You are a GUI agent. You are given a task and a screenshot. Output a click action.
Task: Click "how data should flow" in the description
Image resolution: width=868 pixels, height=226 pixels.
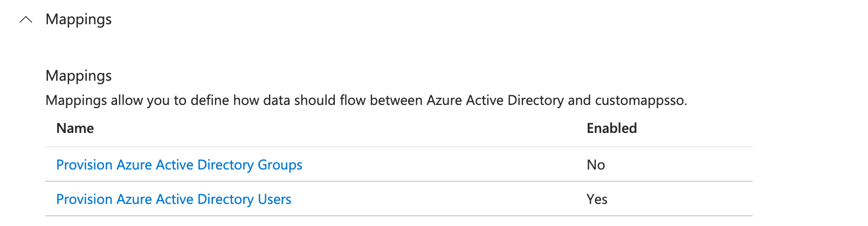point(284,101)
